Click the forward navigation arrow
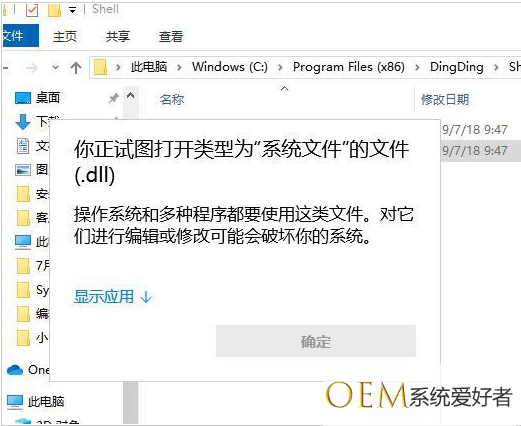This screenshot has width=521, height=426. 32,68
